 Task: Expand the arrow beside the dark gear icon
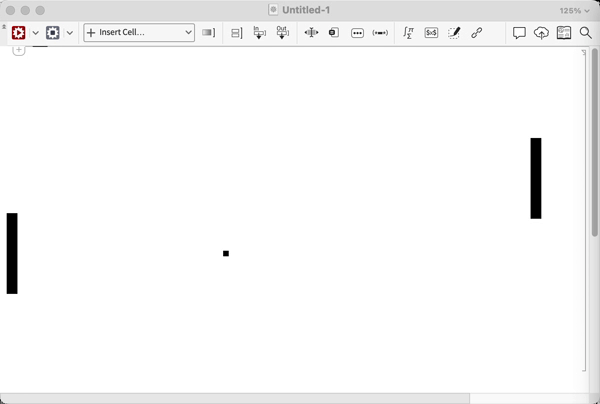coord(70,33)
